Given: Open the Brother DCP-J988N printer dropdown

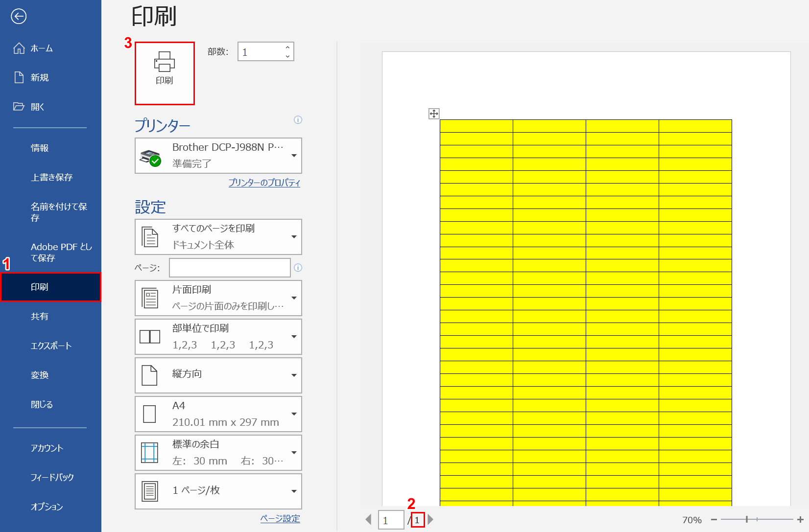Looking at the screenshot, I should [218, 156].
